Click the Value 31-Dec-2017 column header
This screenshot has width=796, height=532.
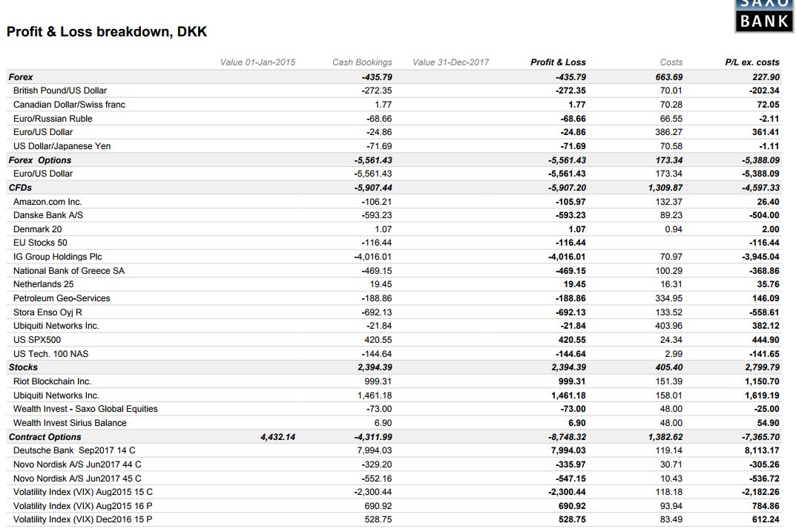click(450, 62)
